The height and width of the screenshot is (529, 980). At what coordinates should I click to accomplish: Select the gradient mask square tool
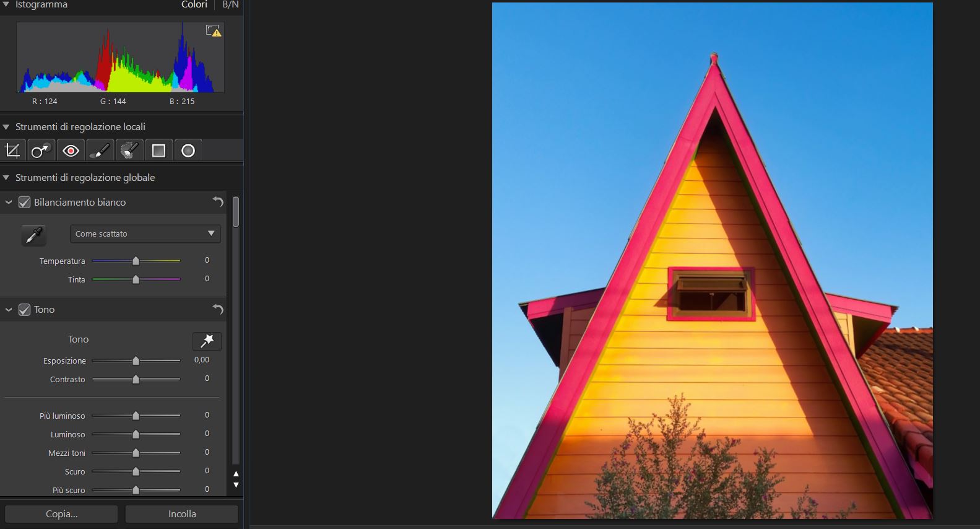tap(158, 151)
